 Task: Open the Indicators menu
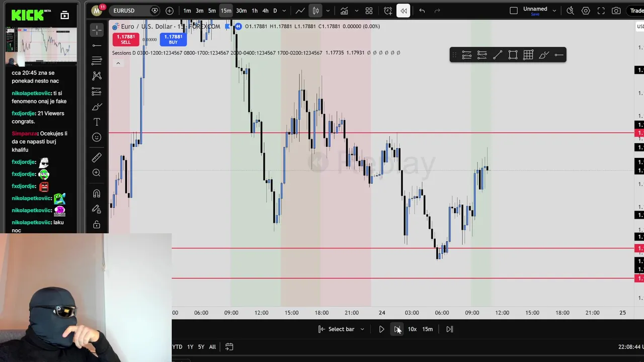coord(344,11)
